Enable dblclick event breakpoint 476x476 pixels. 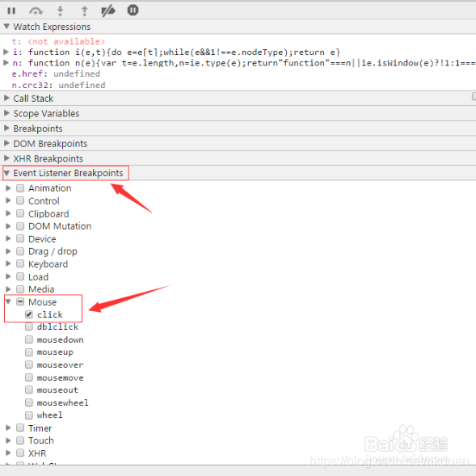click(29, 327)
